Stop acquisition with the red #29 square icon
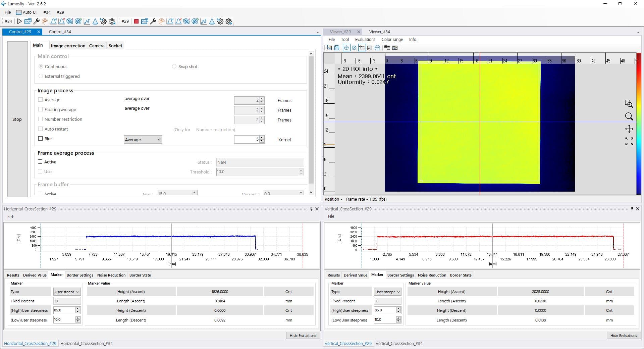Screen dimensions: 644x349 pyautogui.click(x=136, y=21)
